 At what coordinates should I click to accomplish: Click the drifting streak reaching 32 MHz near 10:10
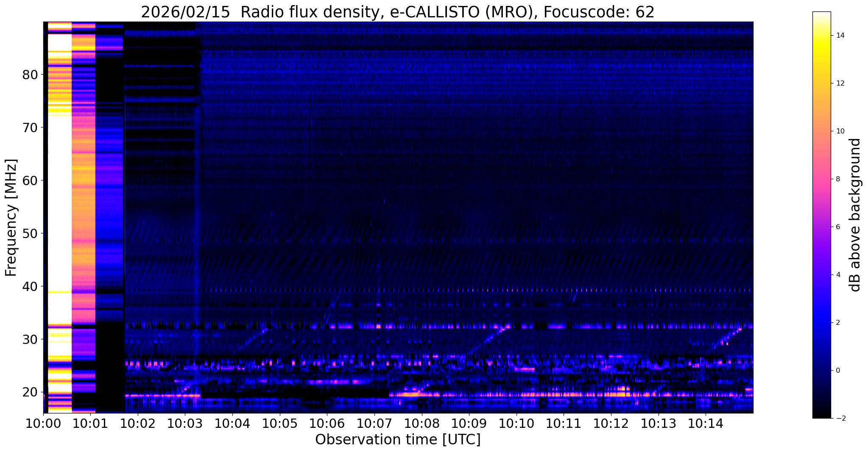click(488, 340)
